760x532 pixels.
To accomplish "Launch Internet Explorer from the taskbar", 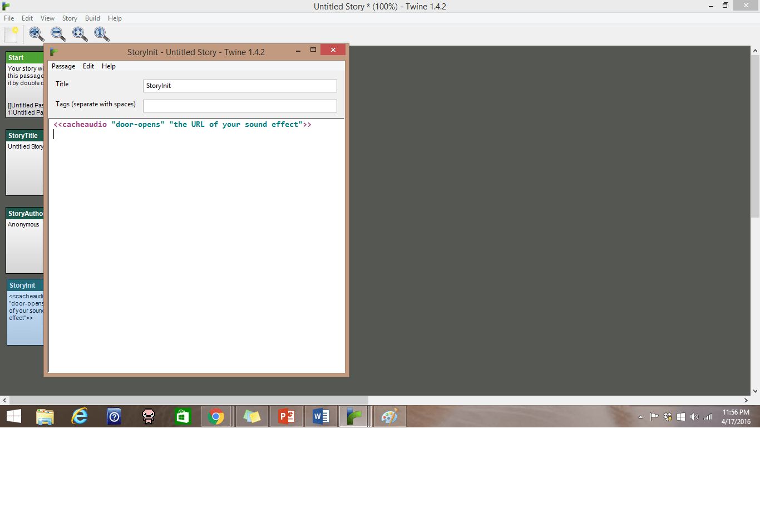I will point(80,416).
